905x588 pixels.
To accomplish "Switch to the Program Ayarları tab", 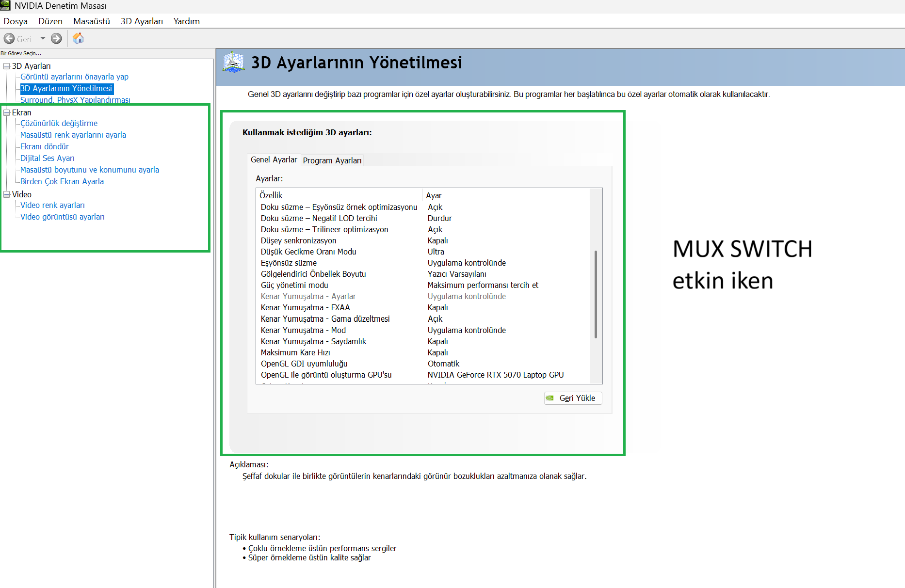I will 332,160.
